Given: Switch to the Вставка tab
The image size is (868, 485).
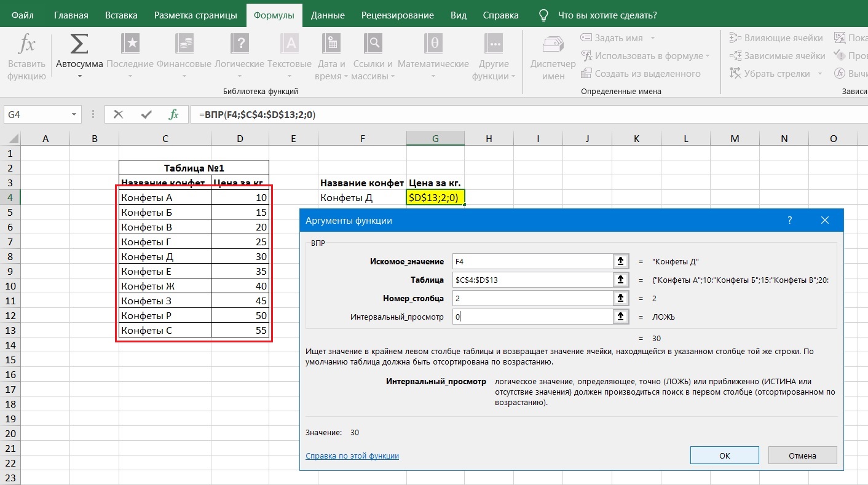Looking at the screenshot, I should tap(121, 15).
